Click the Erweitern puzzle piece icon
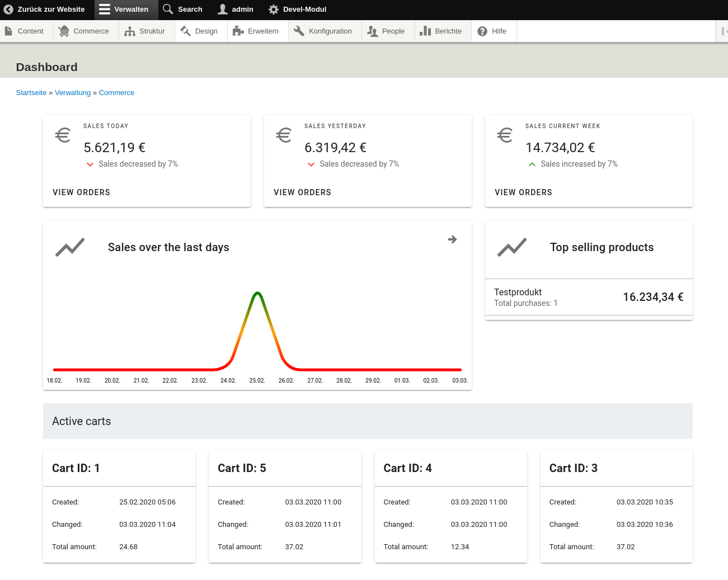The height and width of the screenshot is (580, 728). 238,31
